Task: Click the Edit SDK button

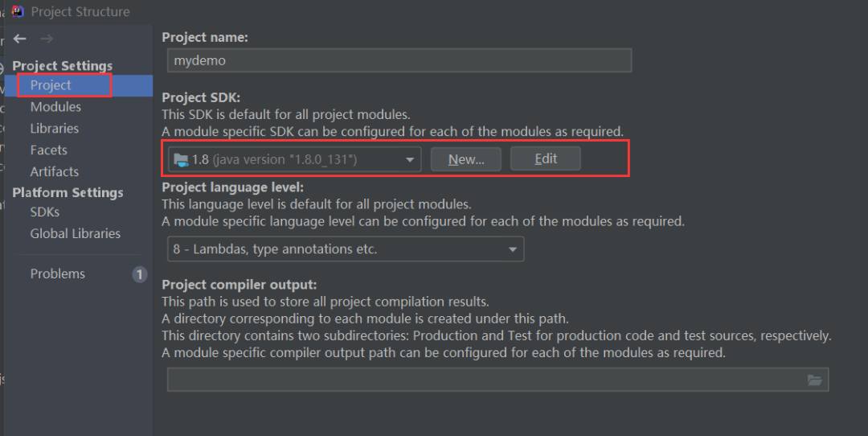Action: (546, 159)
